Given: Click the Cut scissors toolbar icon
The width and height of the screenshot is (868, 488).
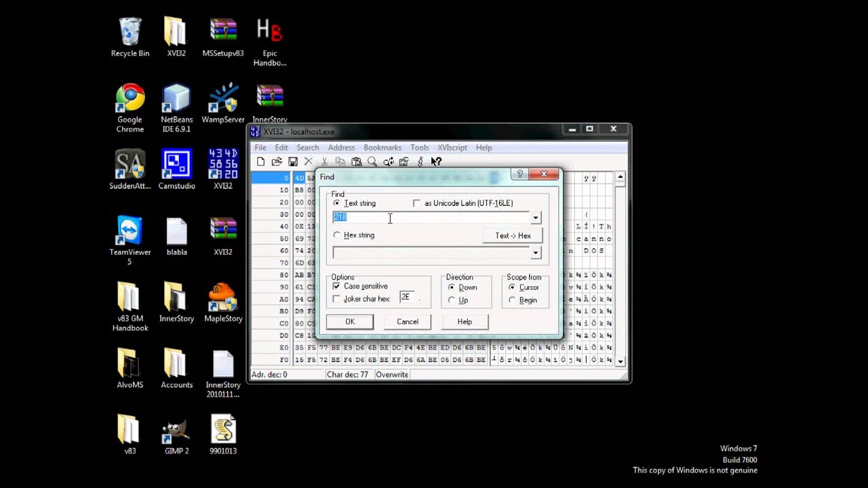Looking at the screenshot, I should click(325, 161).
